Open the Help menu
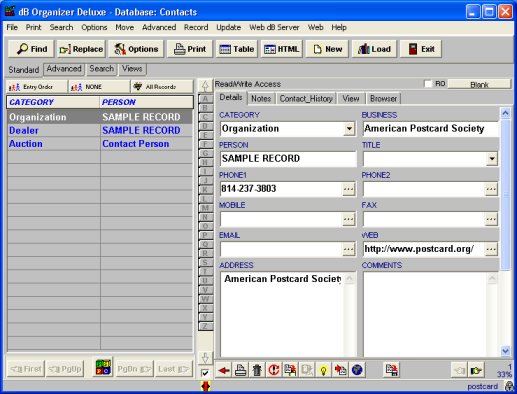Screen dimensions: 517x394 tap(339, 27)
